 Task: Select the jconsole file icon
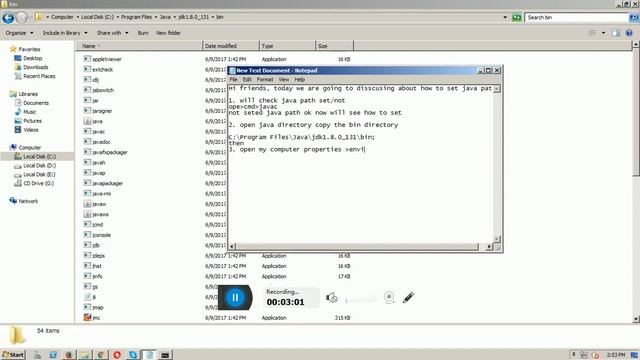(x=87, y=235)
